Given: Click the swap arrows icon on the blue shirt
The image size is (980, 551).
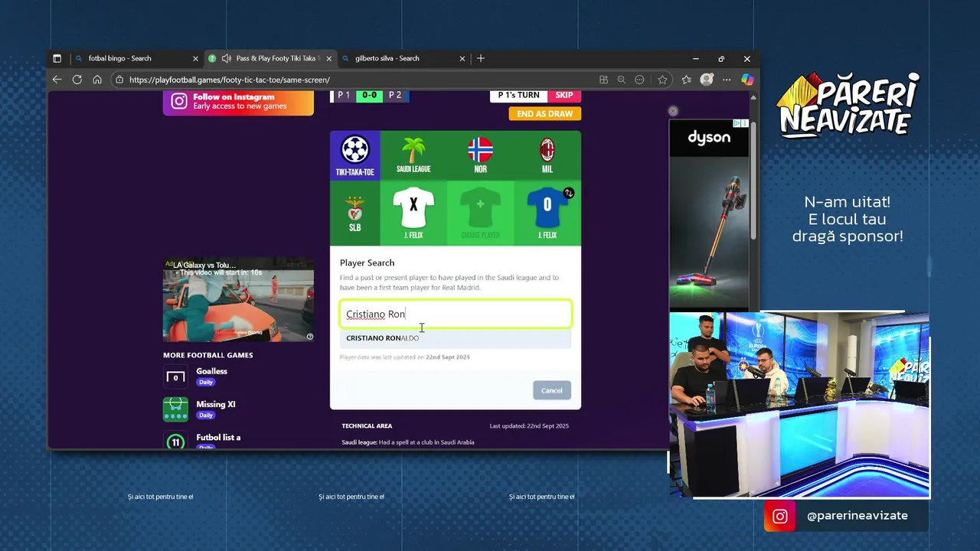Looking at the screenshot, I should (569, 193).
